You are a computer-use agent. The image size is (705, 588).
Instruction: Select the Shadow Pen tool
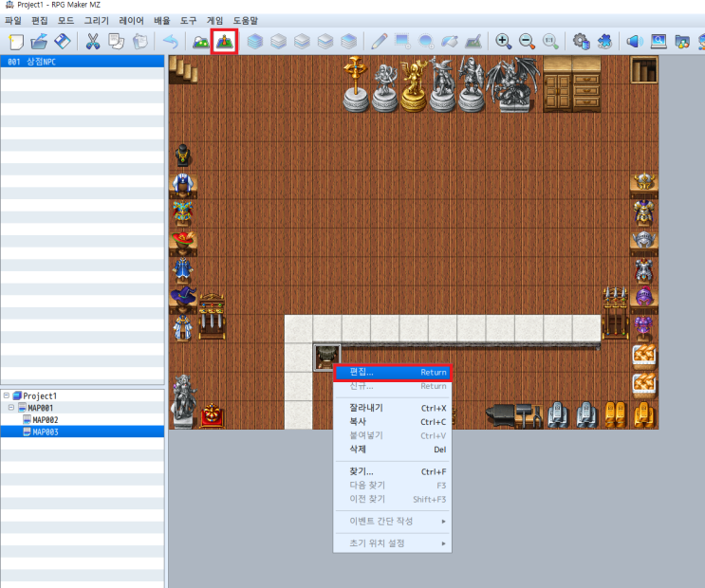click(473, 42)
